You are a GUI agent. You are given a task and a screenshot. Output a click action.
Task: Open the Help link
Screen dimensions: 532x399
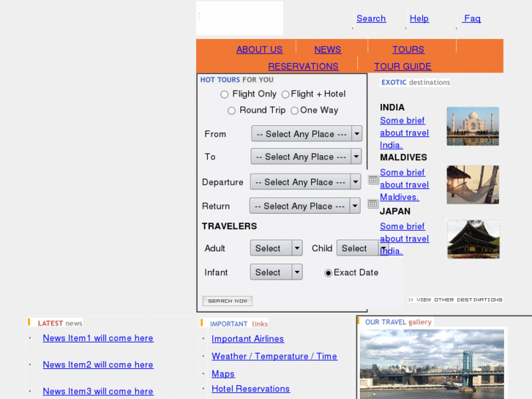[419, 18]
